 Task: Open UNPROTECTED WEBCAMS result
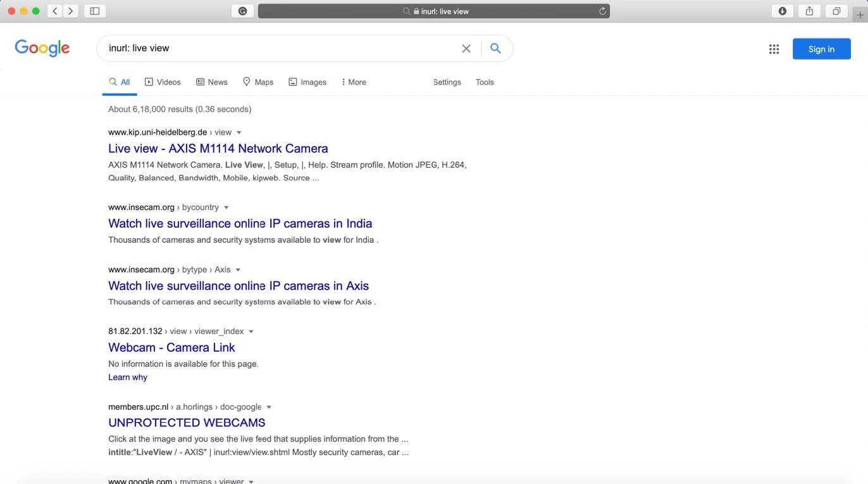187,423
